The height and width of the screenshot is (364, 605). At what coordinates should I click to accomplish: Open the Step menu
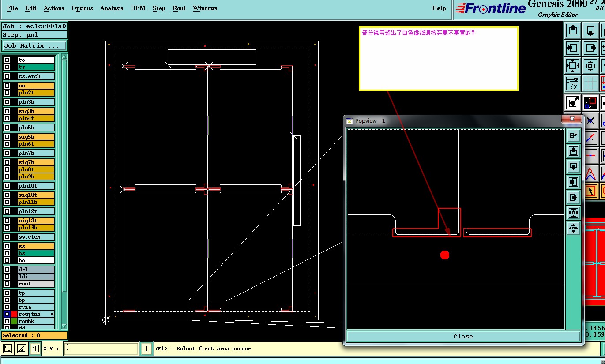(159, 8)
